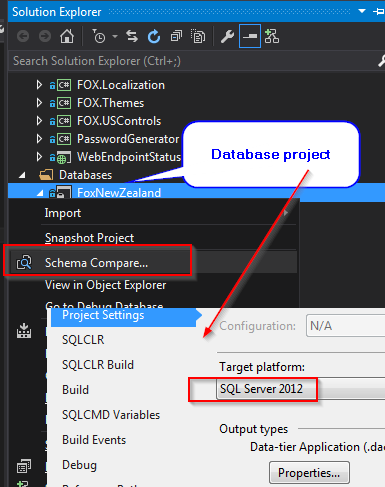
Task: Select PasswordGenerator C# project icon
Action: pos(64,139)
